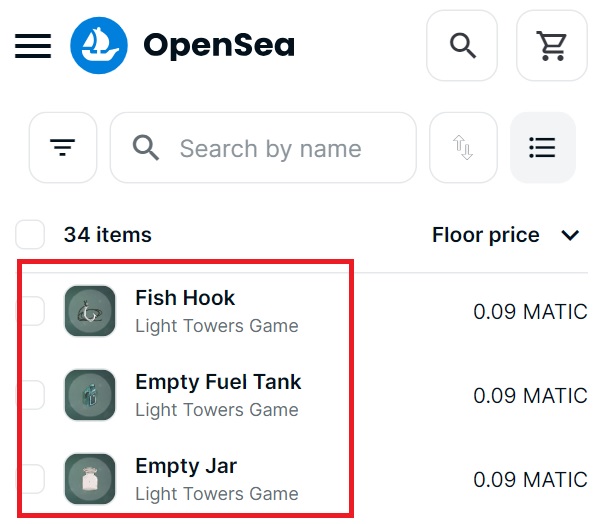Tick the Fish Hook row checkbox
This screenshot has width=608, height=524.
pos(31,311)
